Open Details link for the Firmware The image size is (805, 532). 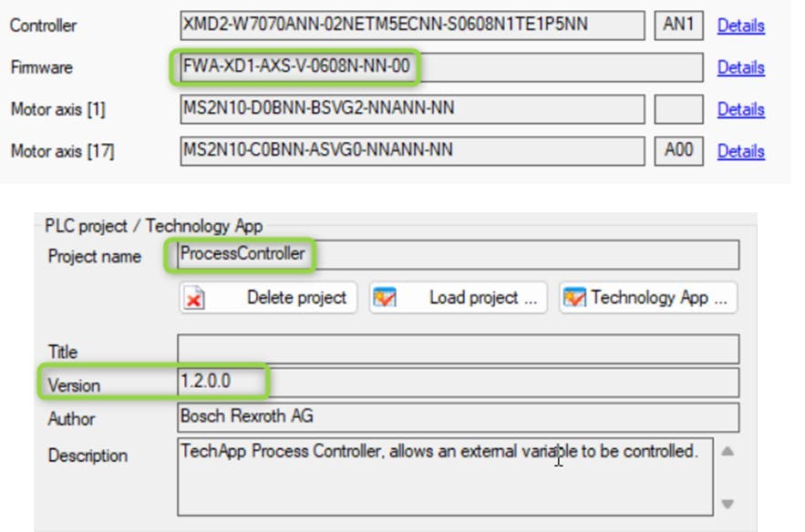click(740, 67)
